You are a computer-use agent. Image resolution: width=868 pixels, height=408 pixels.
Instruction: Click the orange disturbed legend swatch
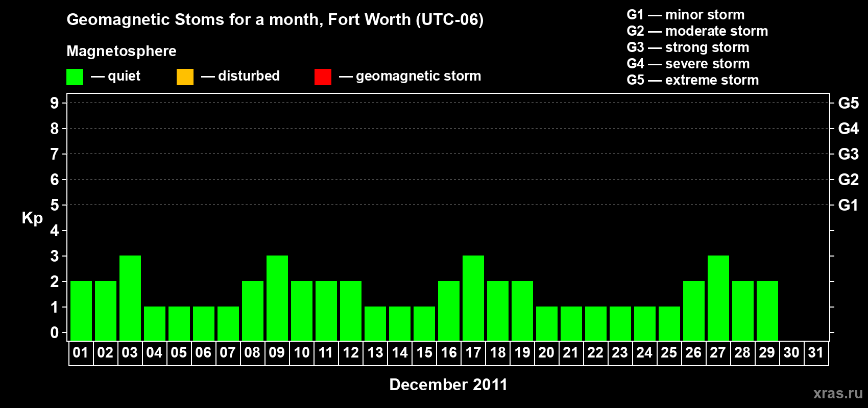point(185,77)
